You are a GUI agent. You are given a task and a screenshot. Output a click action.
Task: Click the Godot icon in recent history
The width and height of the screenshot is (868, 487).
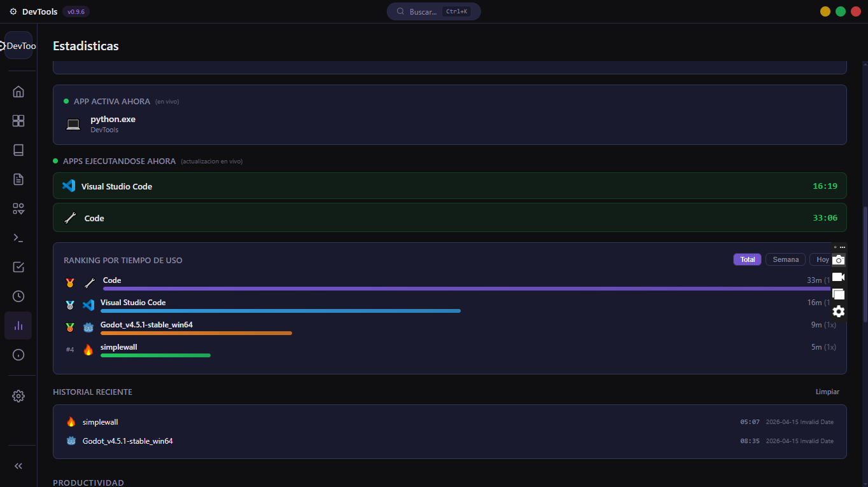point(71,441)
